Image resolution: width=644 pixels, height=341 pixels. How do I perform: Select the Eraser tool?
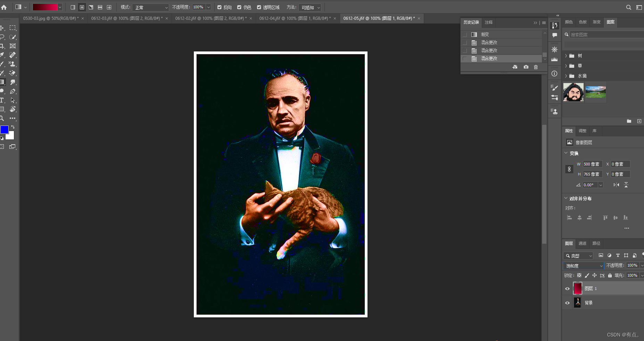(x=13, y=73)
